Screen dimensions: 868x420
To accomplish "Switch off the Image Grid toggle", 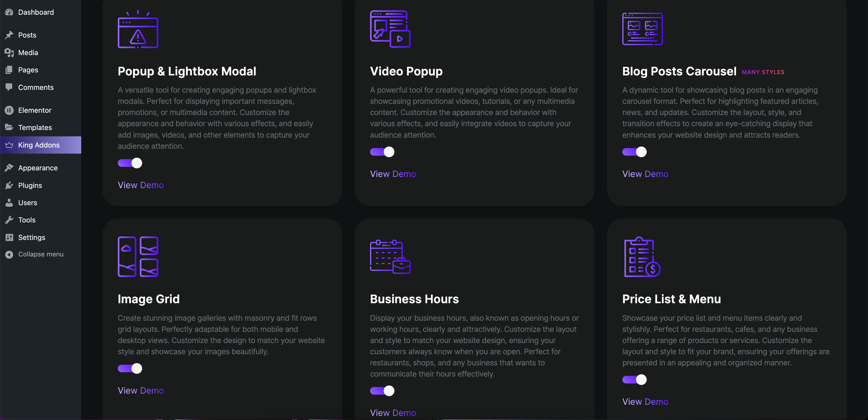I will pyautogui.click(x=130, y=368).
